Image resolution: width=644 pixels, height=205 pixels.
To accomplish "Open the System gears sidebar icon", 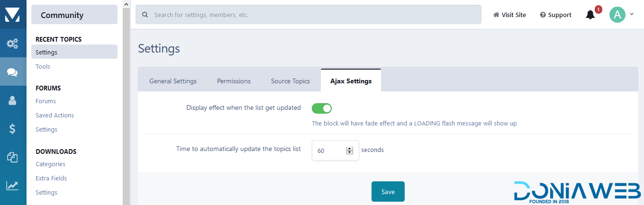I will 12,44.
